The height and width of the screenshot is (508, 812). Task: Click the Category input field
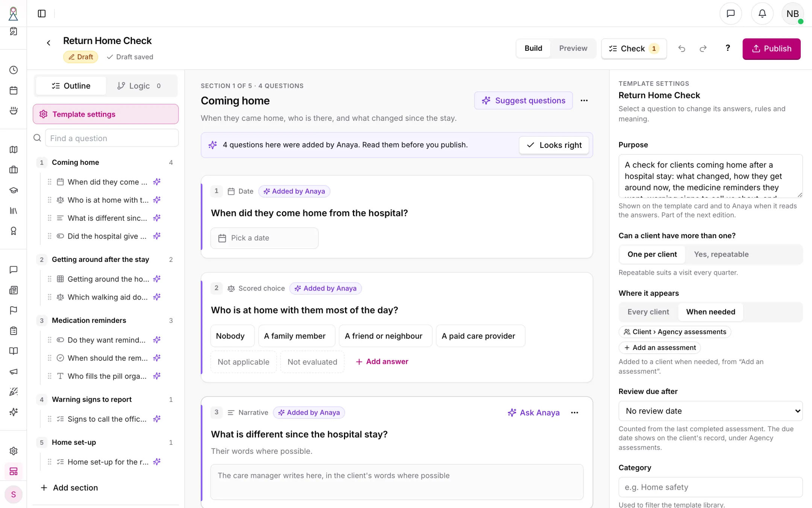[710, 487]
